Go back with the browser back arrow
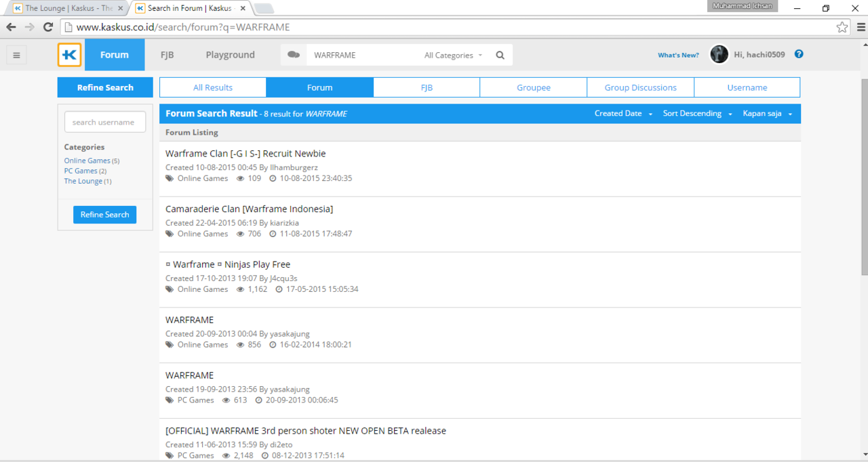 click(x=11, y=27)
